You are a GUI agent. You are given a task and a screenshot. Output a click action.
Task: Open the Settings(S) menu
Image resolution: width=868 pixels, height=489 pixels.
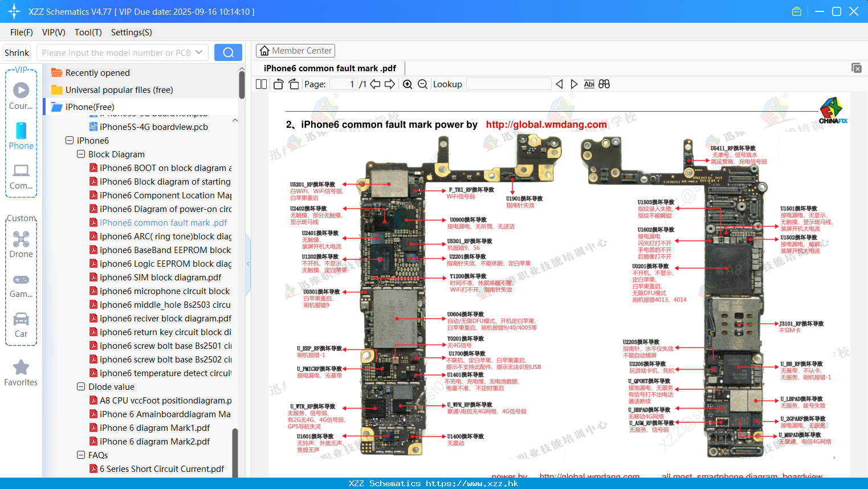coord(132,32)
